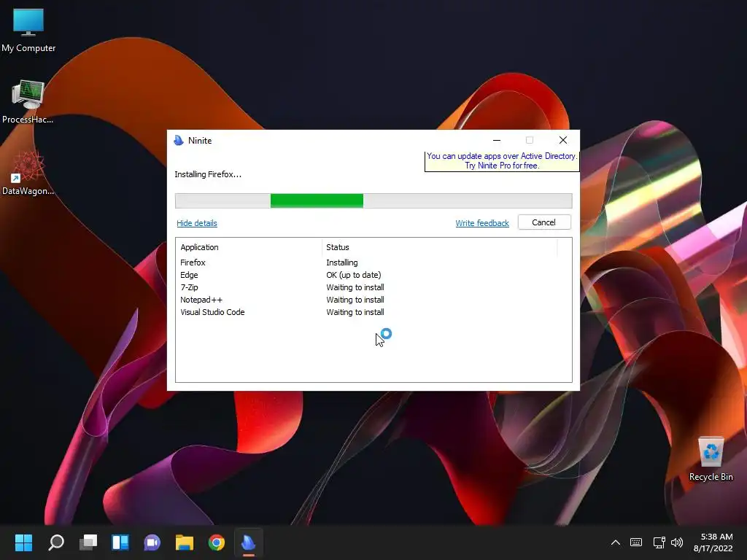Switch to Ninite in the taskbar
Viewport: 747px width, 560px height.
(x=249, y=542)
